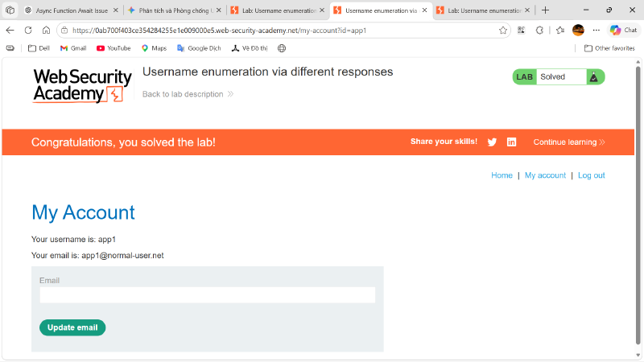Image resolution: width=644 pixels, height=362 pixels.
Task: Add page to favorites star icon
Action: coord(502,30)
